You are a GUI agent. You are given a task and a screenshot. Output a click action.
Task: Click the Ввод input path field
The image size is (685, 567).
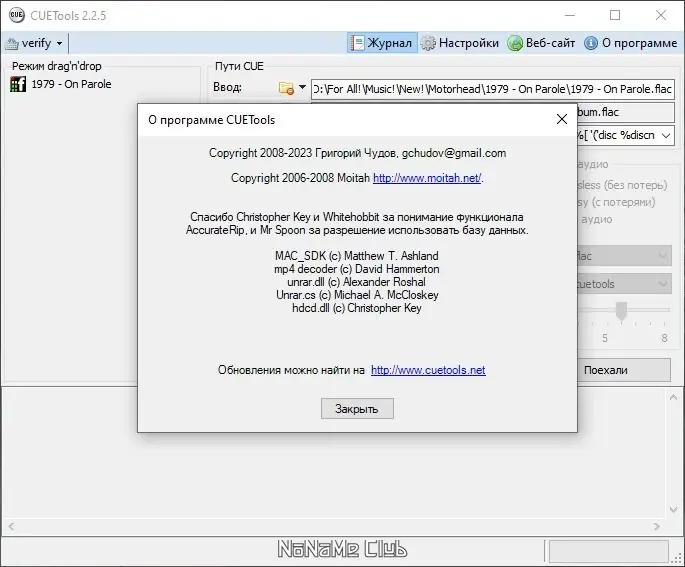(x=492, y=89)
